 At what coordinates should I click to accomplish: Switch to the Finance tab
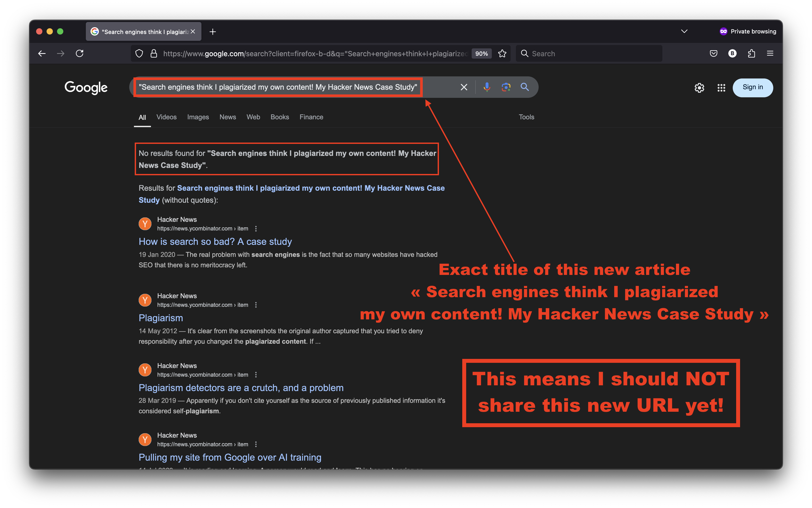(311, 117)
